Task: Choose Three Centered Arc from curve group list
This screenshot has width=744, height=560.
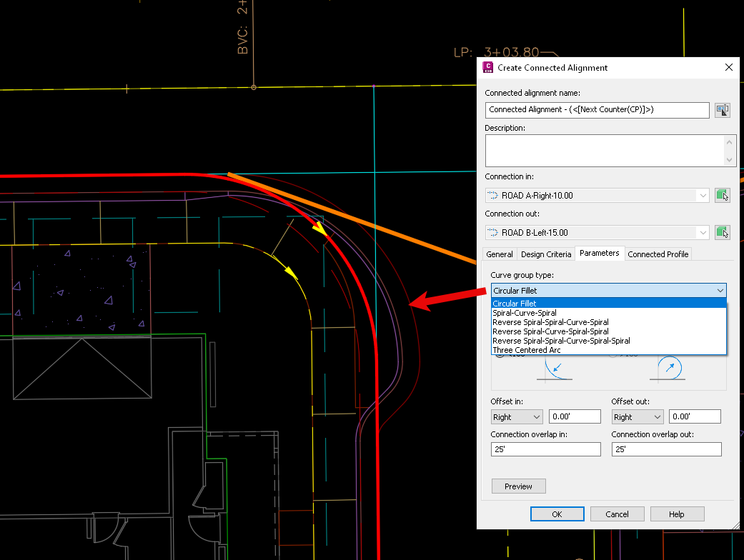Action: click(x=526, y=349)
